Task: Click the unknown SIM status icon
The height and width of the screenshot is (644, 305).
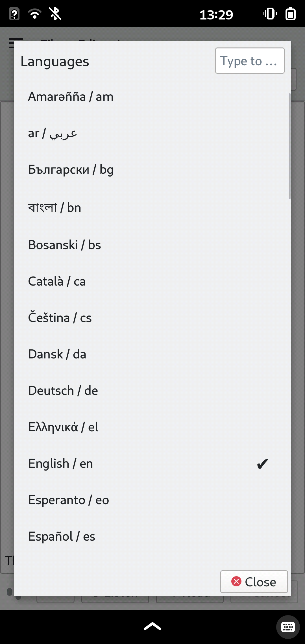Action: click(x=14, y=14)
